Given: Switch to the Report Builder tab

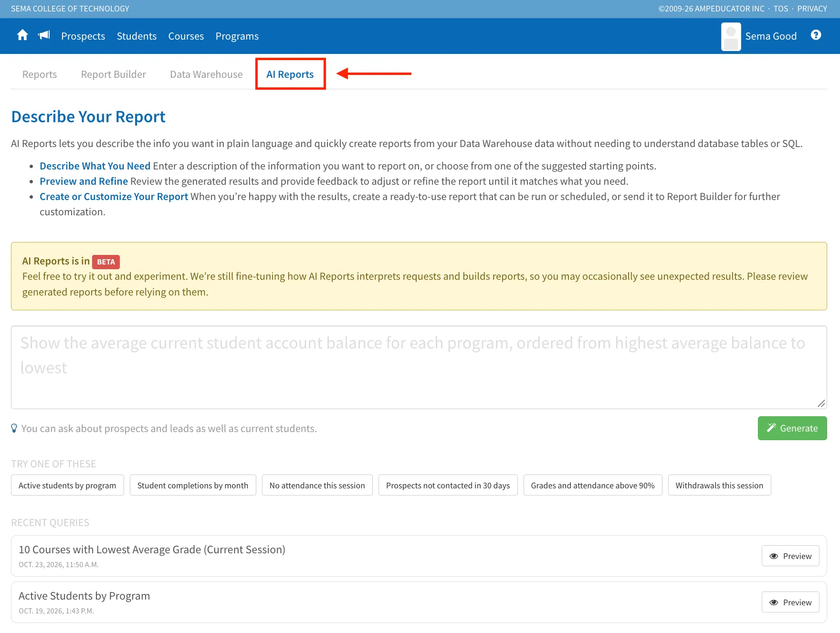Looking at the screenshot, I should (114, 74).
